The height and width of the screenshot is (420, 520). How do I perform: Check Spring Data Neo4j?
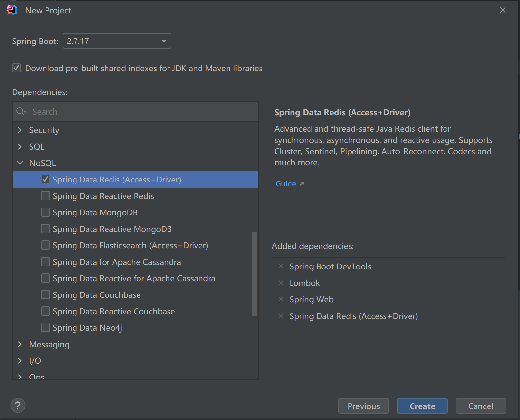point(46,327)
